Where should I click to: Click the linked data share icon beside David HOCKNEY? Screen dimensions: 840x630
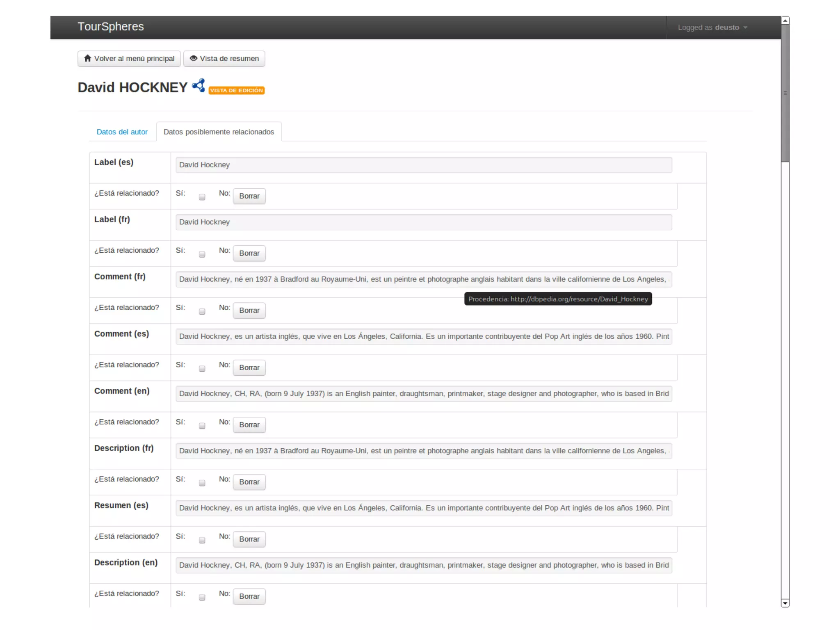pyautogui.click(x=199, y=85)
